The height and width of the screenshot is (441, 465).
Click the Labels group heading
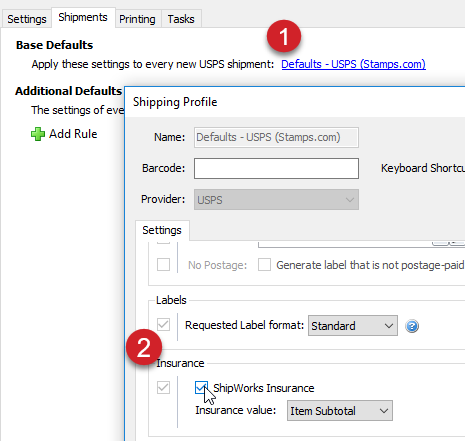(171, 300)
